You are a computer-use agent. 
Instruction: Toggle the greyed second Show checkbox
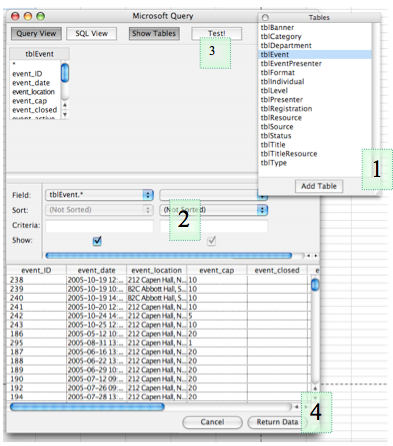tap(212, 241)
